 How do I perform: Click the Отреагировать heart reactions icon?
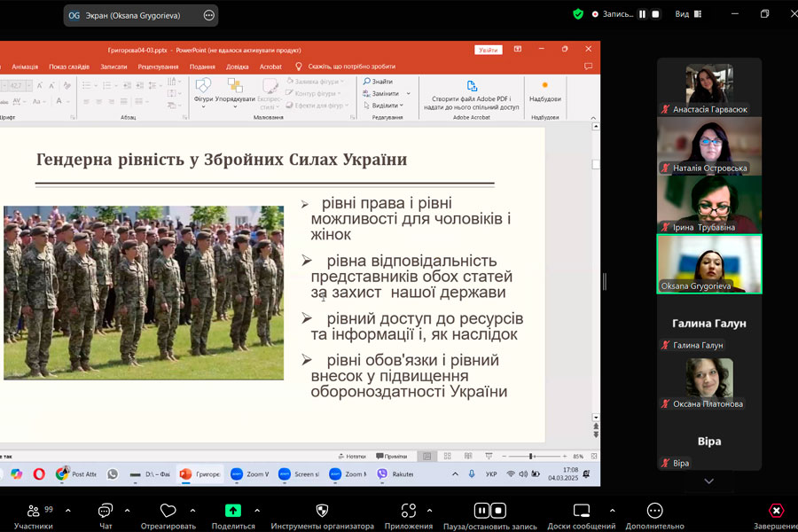point(168,512)
